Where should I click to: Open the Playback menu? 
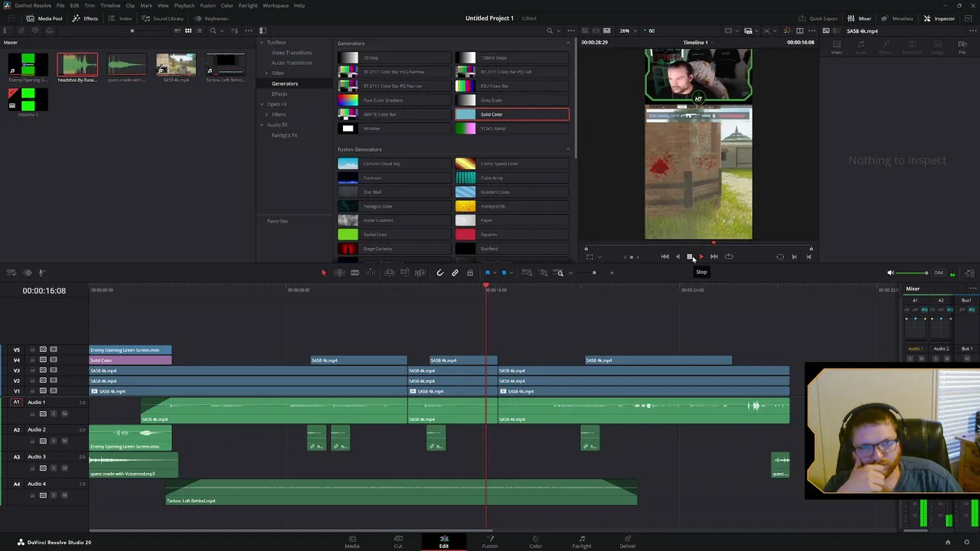185,5
